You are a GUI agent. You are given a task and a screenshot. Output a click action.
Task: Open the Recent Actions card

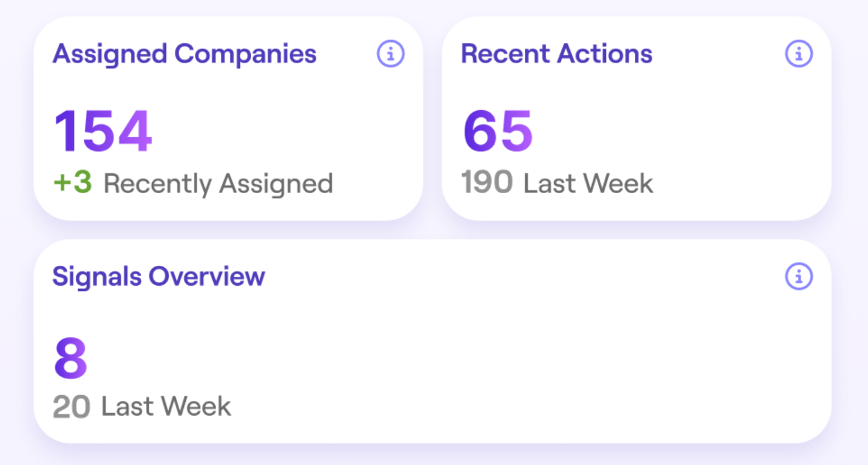click(x=637, y=119)
